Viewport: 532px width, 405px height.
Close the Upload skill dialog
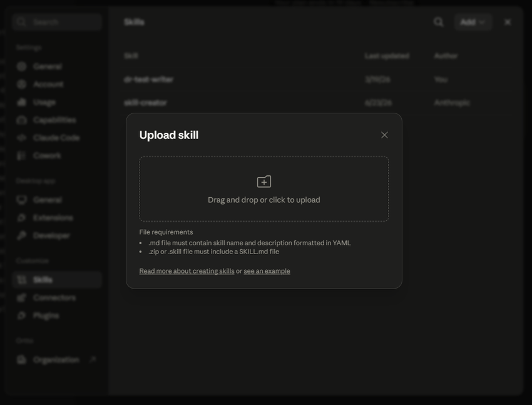point(384,135)
